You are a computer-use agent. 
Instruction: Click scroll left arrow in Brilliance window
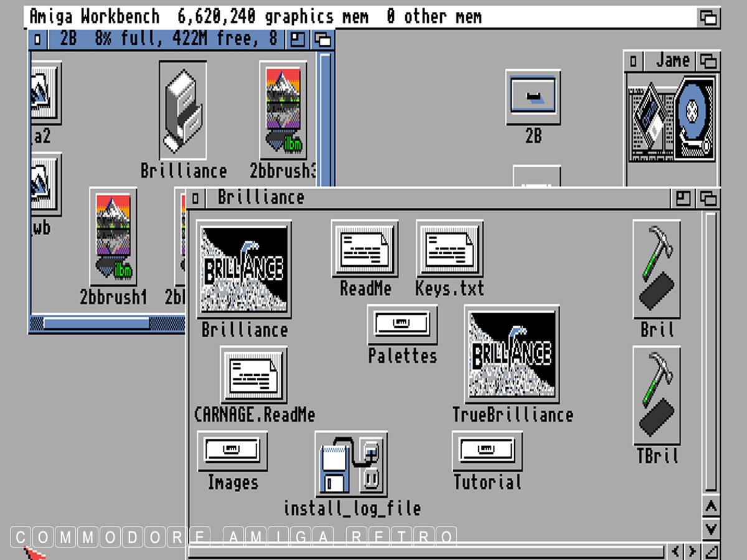(x=676, y=551)
